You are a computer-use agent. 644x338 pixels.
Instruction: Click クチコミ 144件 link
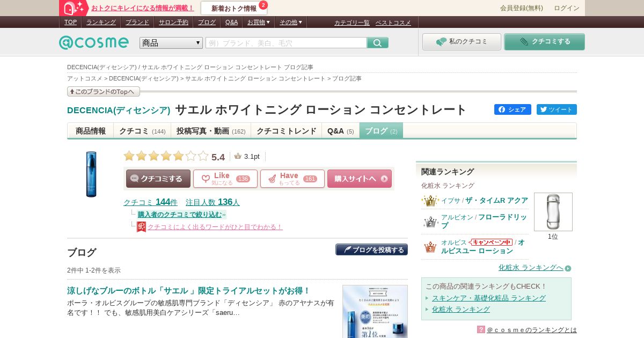[x=150, y=202]
